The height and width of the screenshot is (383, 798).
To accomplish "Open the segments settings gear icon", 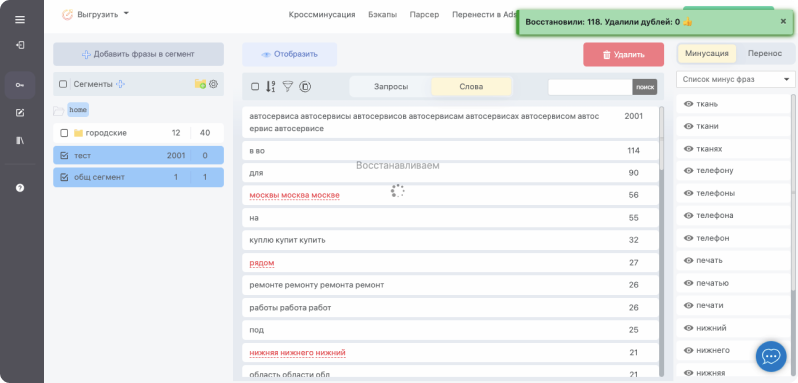I will tap(213, 84).
